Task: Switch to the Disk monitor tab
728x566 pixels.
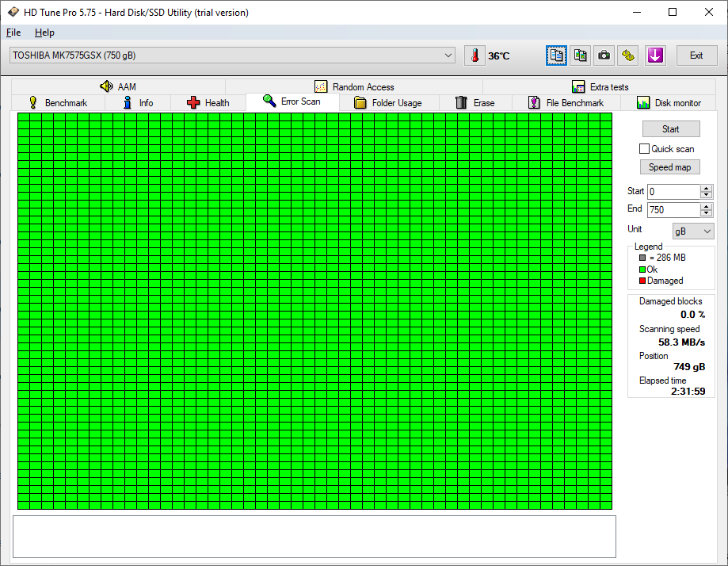Action: (x=669, y=103)
